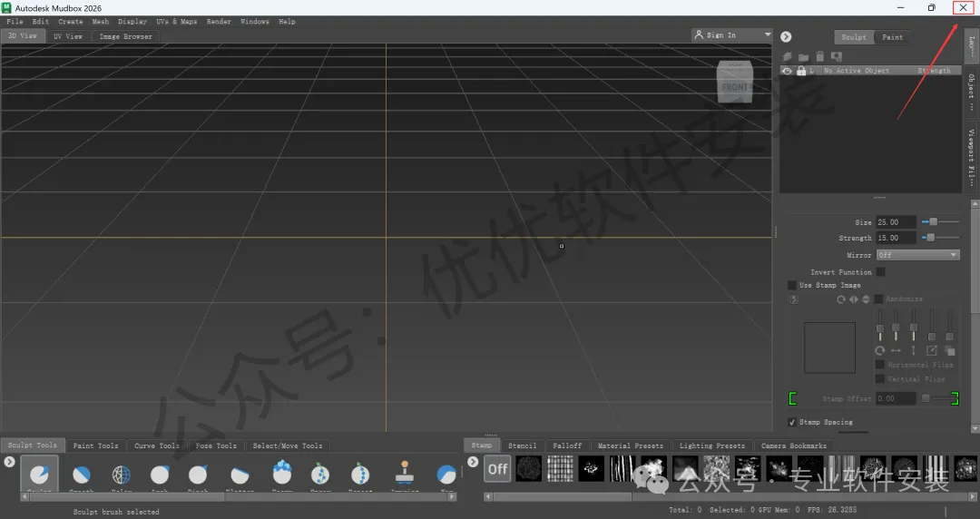The height and width of the screenshot is (519, 980).
Task: Expand the sculpt tools tray arrow
Action: [x=9, y=462]
